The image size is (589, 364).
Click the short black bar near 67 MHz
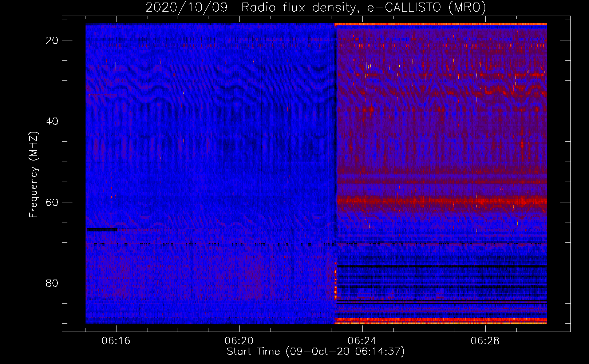(102, 229)
